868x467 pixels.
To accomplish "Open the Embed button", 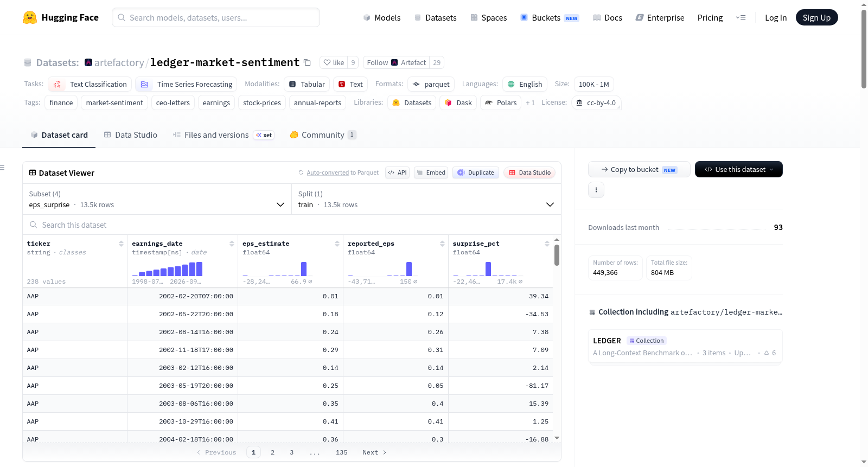I will [x=431, y=172].
